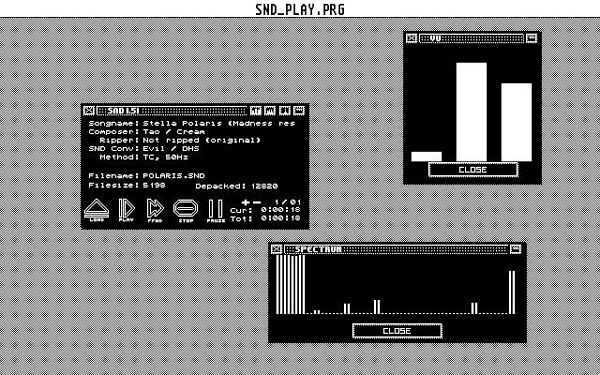Iconify the VU window via top-right icon
Image resolution: width=600 pixels, height=375 pixels.
point(532,38)
